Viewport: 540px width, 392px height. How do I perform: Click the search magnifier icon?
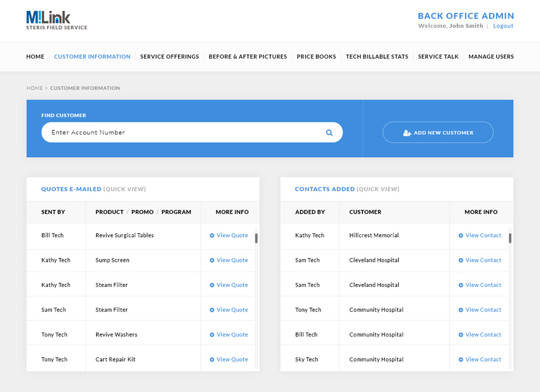329,132
